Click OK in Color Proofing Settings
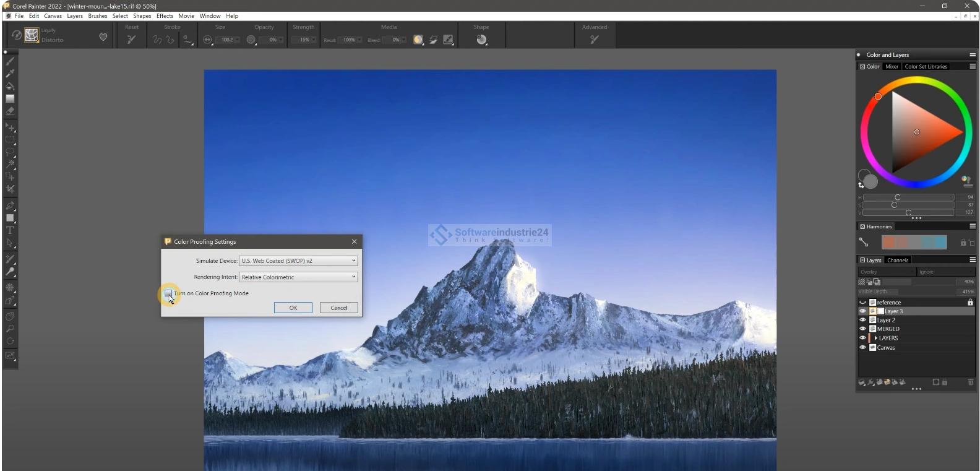The image size is (980, 471). (x=293, y=308)
